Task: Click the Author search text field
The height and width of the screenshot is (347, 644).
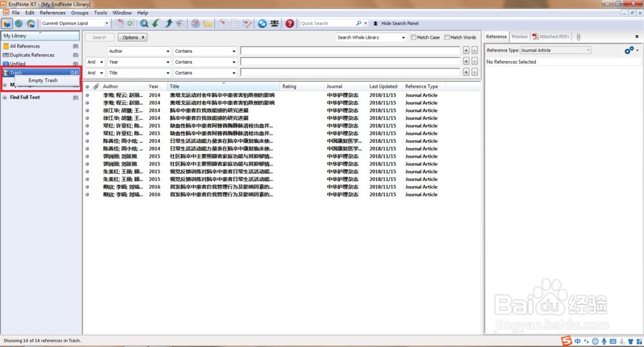Action: [350, 50]
